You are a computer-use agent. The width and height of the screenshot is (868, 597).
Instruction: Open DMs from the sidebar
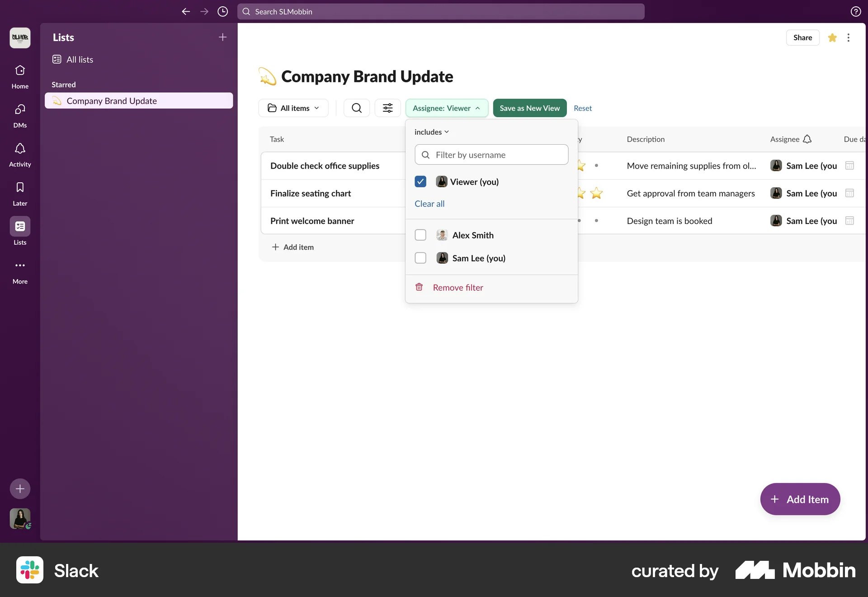coord(19,115)
